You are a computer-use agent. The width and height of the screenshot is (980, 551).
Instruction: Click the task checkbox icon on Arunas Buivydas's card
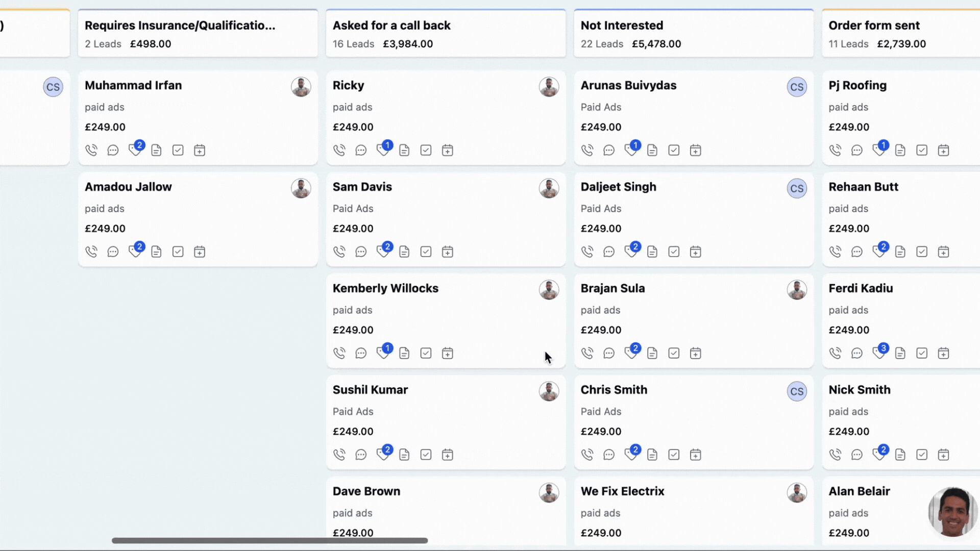674,151
